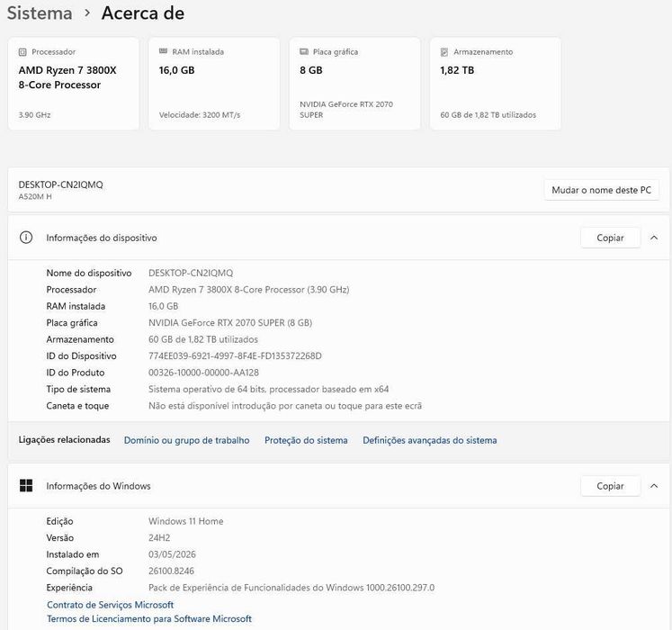
Task: Click the ID do Produto value 00326-10000-00000-AA128
Action: tap(203, 373)
